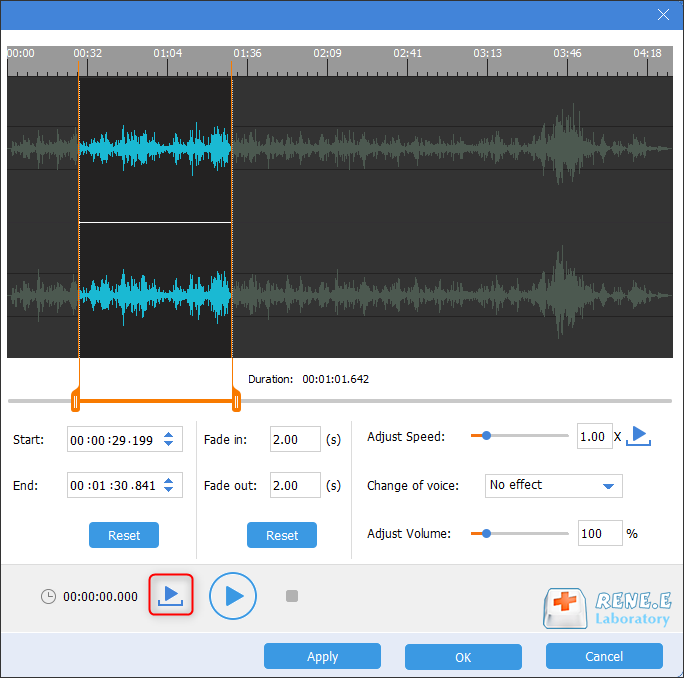Close the dialog with the X button
684x678 pixels.
(663, 14)
